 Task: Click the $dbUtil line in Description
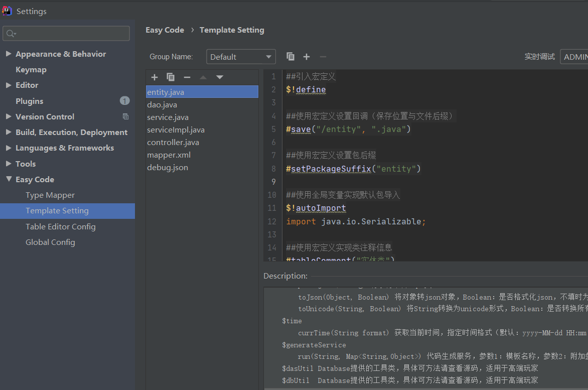410,380
